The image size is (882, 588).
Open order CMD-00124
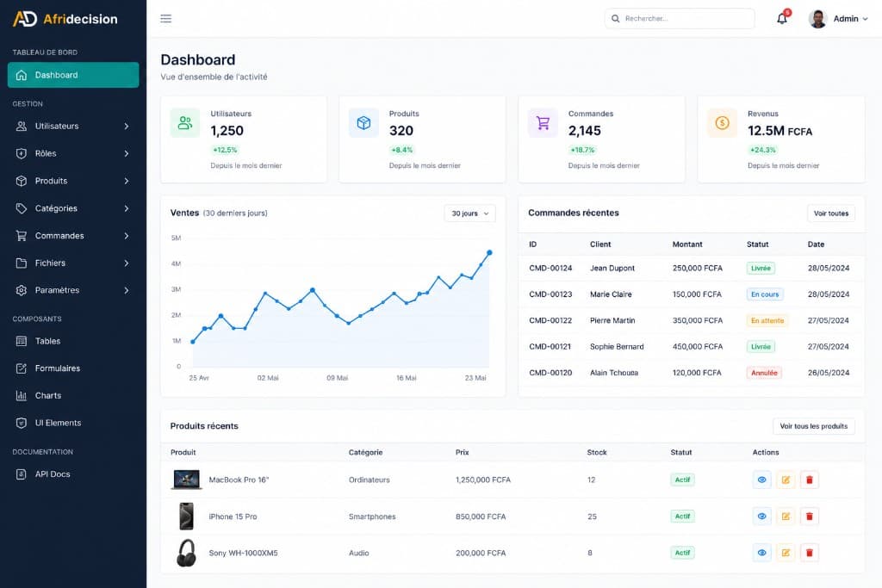coord(550,268)
